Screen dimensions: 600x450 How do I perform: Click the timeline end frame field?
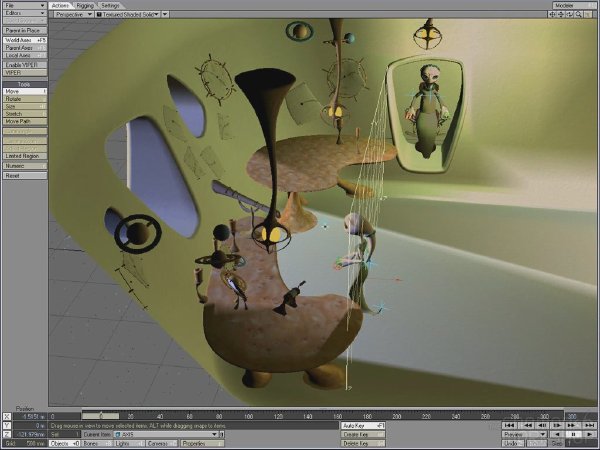[x=581, y=416]
